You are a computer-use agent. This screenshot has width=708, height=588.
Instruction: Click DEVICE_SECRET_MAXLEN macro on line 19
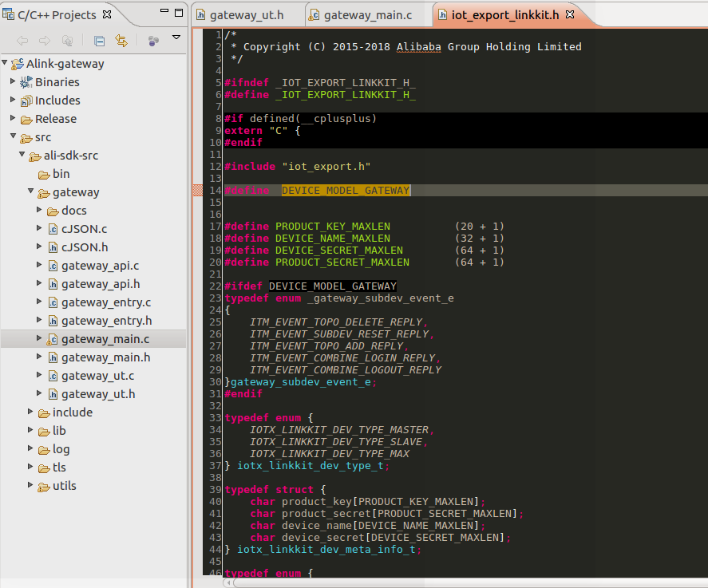339,251
